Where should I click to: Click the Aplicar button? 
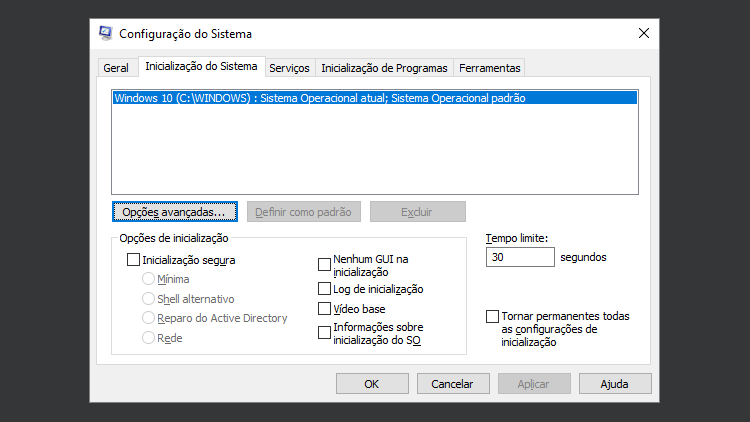pyautogui.click(x=534, y=384)
